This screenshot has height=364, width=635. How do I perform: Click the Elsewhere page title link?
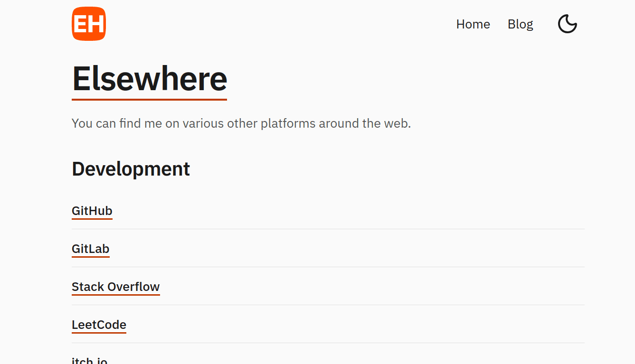pyautogui.click(x=149, y=79)
